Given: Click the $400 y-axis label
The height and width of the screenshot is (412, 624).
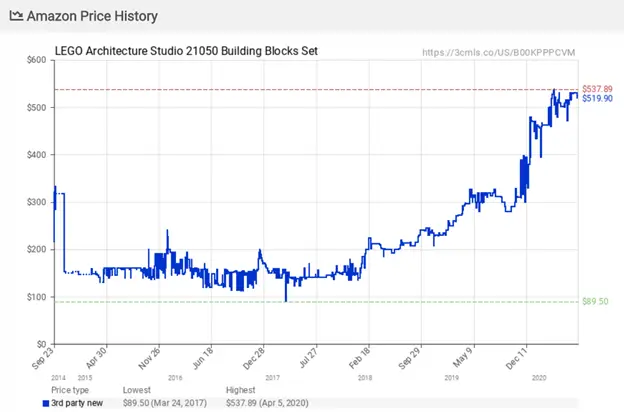Looking at the screenshot, I should [36, 155].
